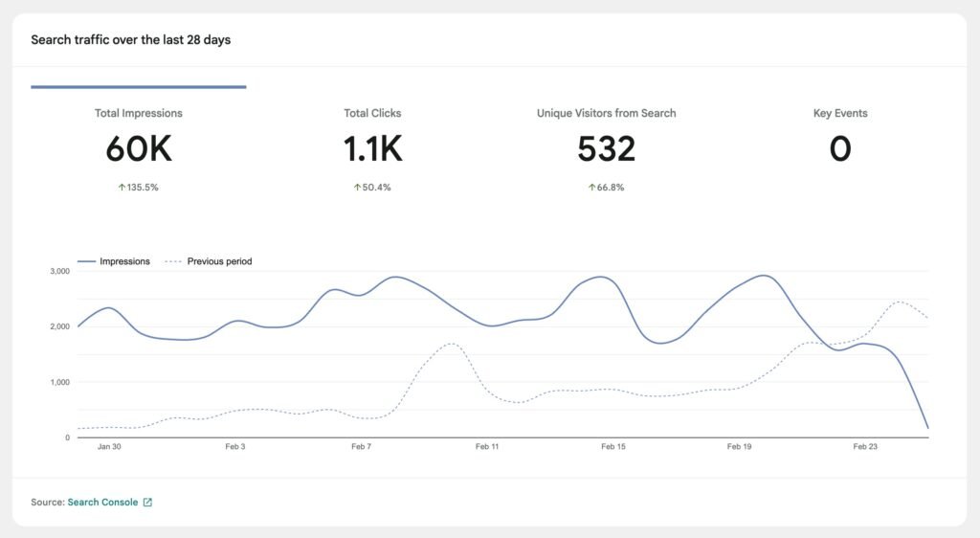
Task: Select the Total Impressions tab
Action: point(139,113)
